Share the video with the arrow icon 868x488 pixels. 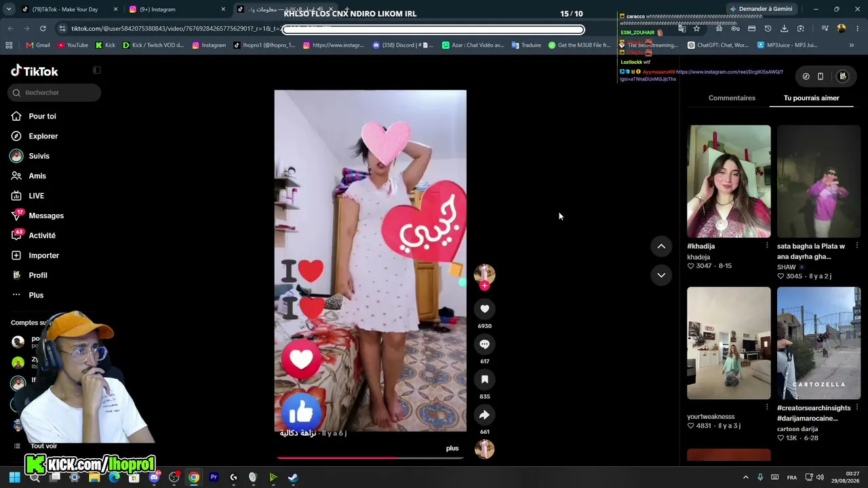point(484,415)
